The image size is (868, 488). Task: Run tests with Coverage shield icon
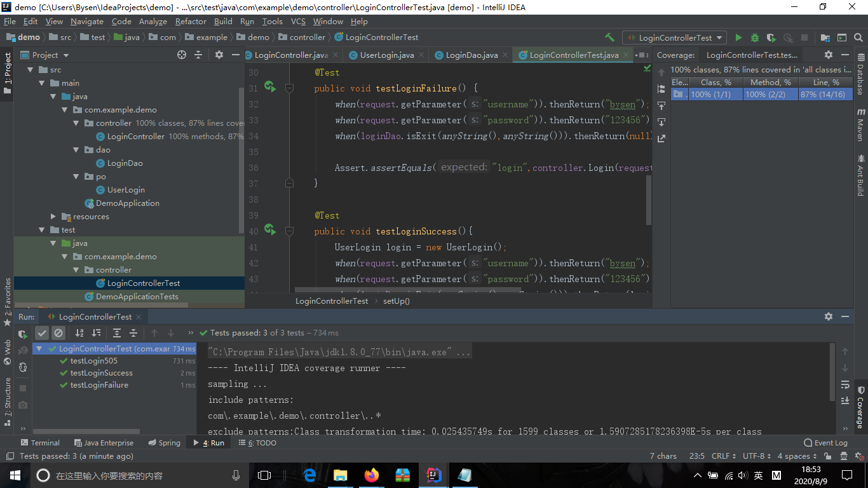coord(771,37)
